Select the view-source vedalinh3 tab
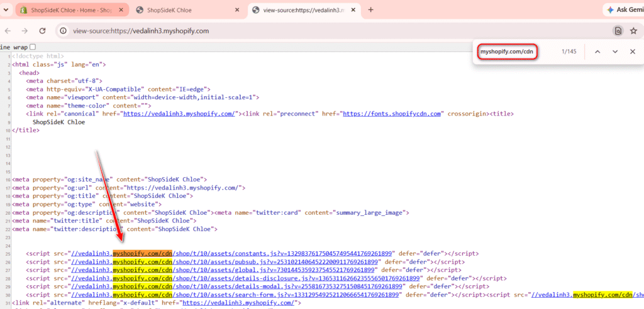 pos(305,10)
